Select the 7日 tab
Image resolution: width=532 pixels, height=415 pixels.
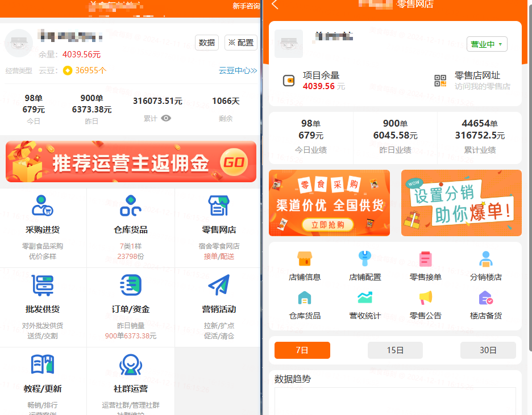point(302,350)
